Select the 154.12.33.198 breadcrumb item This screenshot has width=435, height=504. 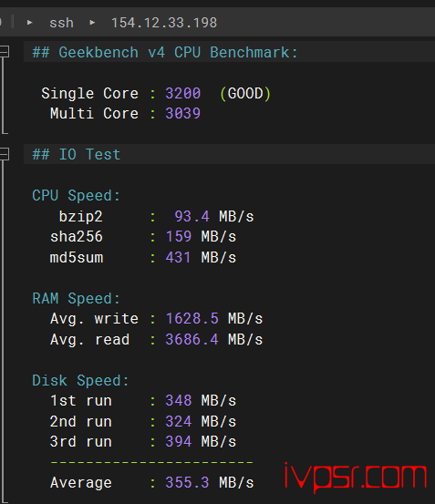(x=164, y=23)
